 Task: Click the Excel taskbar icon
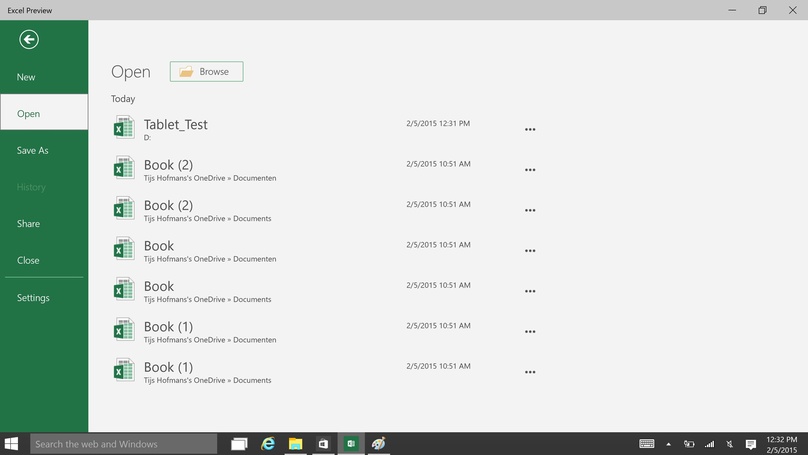(x=351, y=444)
